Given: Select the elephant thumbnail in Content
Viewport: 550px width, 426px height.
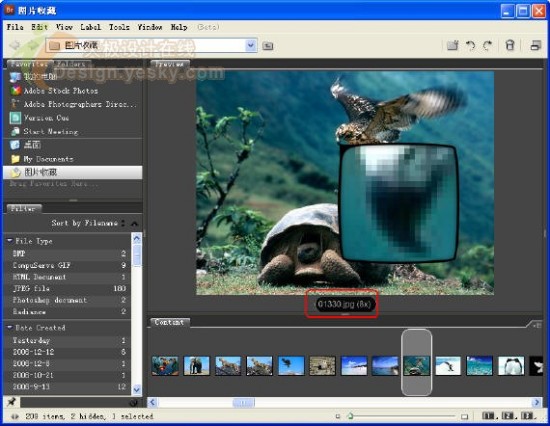Looking at the screenshot, I should coord(196,366).
